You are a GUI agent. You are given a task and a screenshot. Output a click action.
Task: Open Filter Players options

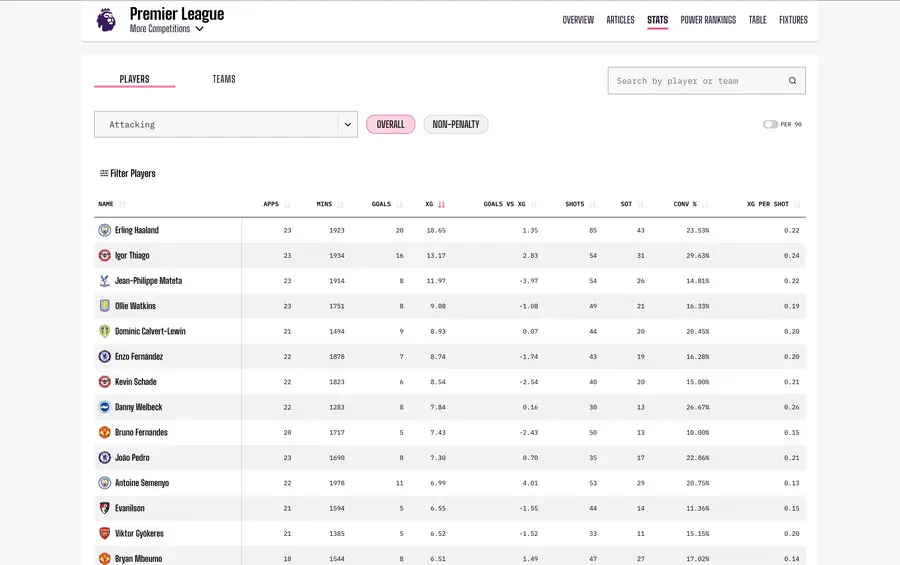[x=127, y=173]
